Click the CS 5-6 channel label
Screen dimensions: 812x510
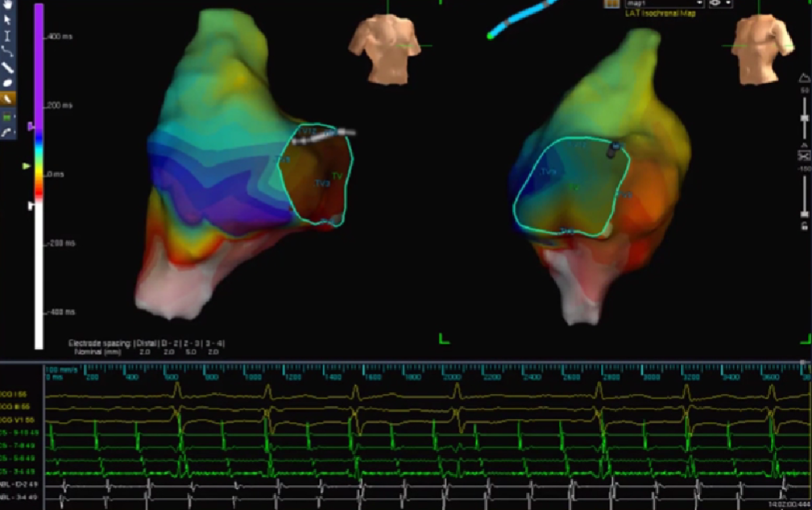pyautogui.click(x=18, y=458)
